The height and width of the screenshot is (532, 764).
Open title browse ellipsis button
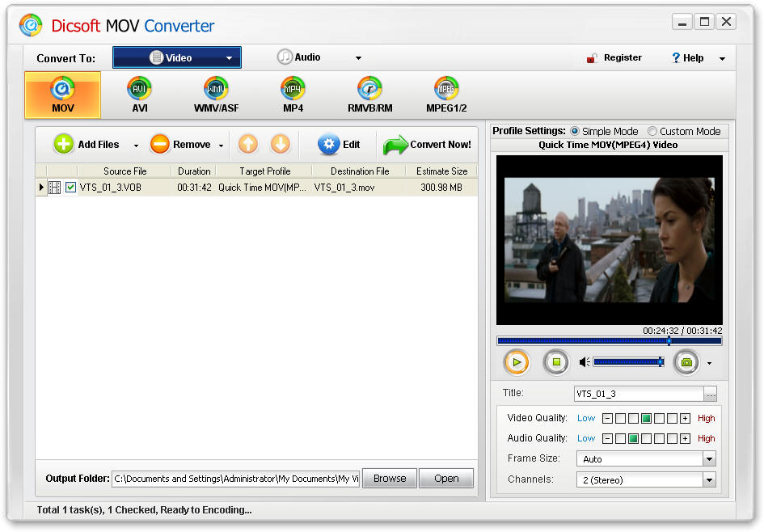[711, 394]
